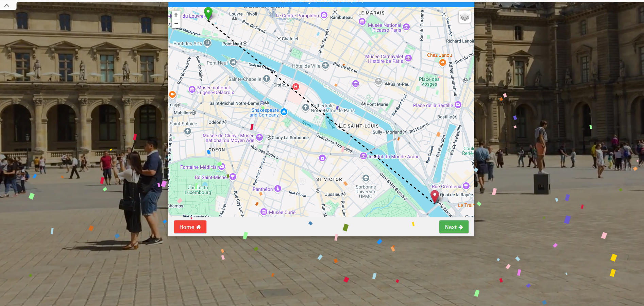Viewport: 644px width, 306px height.
Task: Click the Chez Janou restaurant icon
Action: point(442,62)
